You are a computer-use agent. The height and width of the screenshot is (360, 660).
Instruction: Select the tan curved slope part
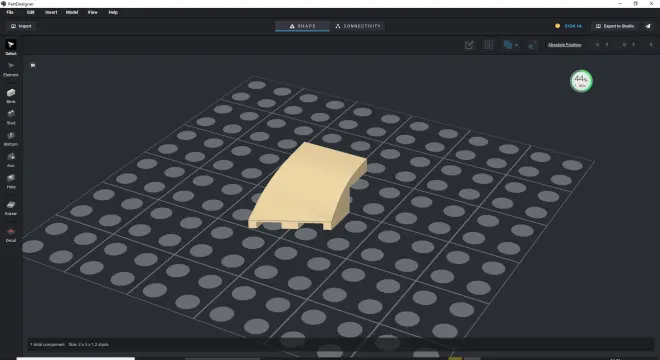point(307,185)
